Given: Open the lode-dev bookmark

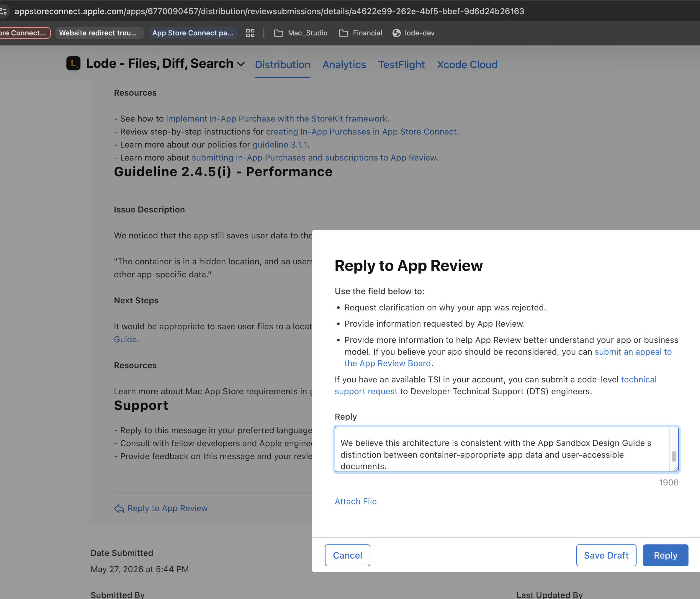Looking at the screenshot, I should pyautogui.click(x=413, y=33).
